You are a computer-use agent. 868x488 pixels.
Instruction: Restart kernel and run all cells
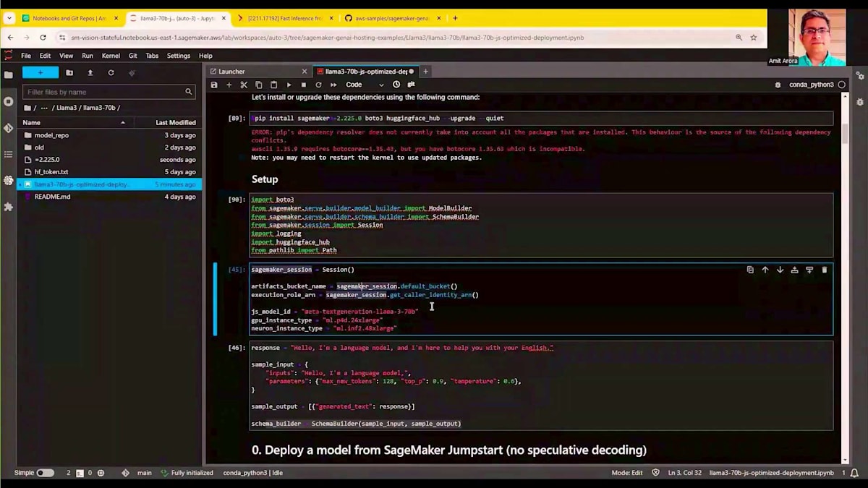[x=333, y=85]
